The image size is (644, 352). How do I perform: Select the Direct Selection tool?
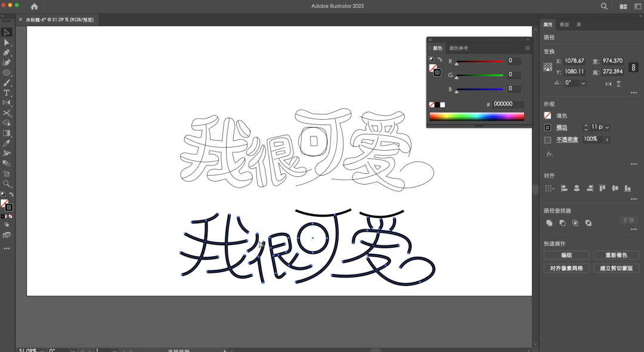coord(7,42)
